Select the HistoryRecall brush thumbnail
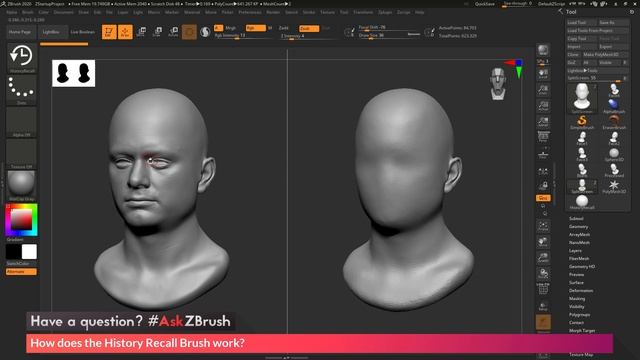This screenshot has width=640, height=360. tap(21, 58)
